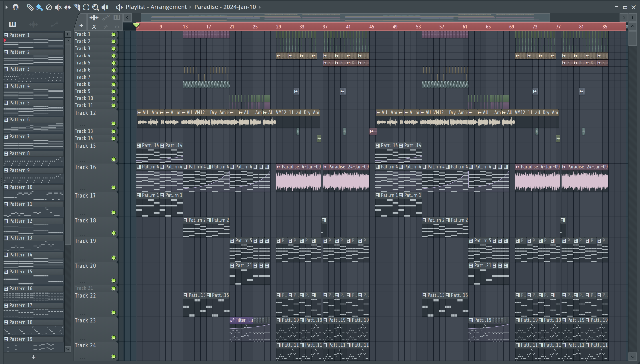Select the Slice tool
This screenshot has height=364, width=640.
pos(77,7)
